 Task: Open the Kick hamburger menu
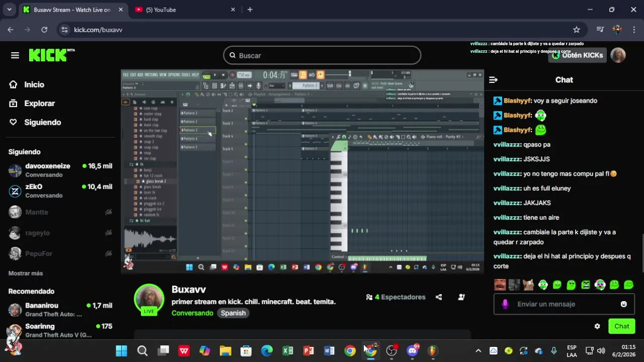15,55
